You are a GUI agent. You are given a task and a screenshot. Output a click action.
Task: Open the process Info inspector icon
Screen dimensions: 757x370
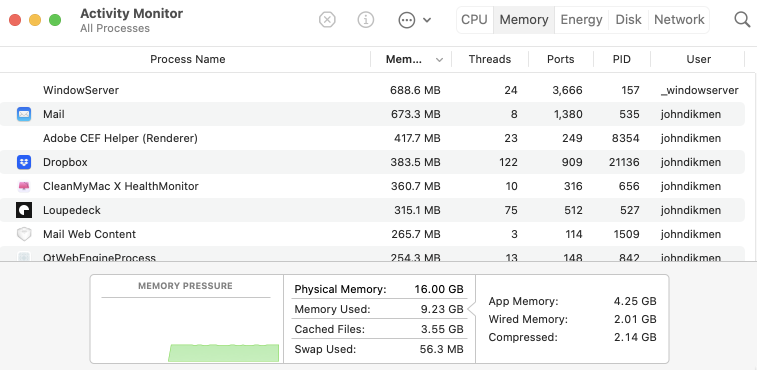point(366,20)
